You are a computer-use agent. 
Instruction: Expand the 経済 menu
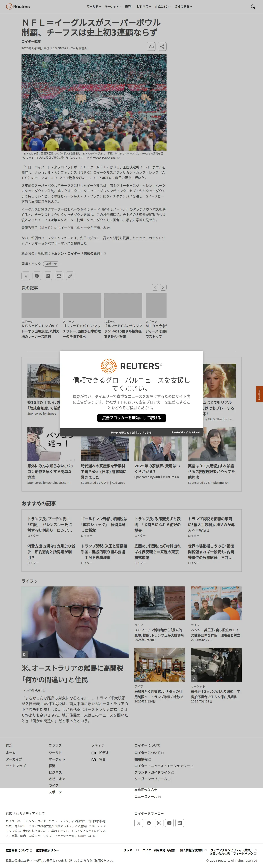[129, 6]
